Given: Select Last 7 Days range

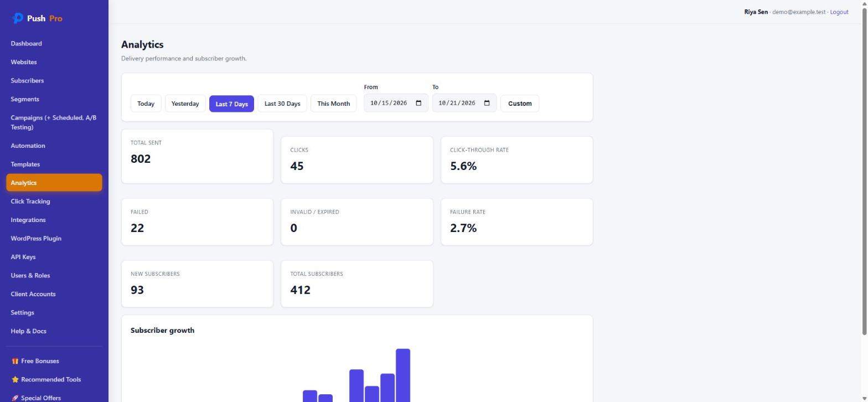Looking at the screenshot, I should pos(231,104).
